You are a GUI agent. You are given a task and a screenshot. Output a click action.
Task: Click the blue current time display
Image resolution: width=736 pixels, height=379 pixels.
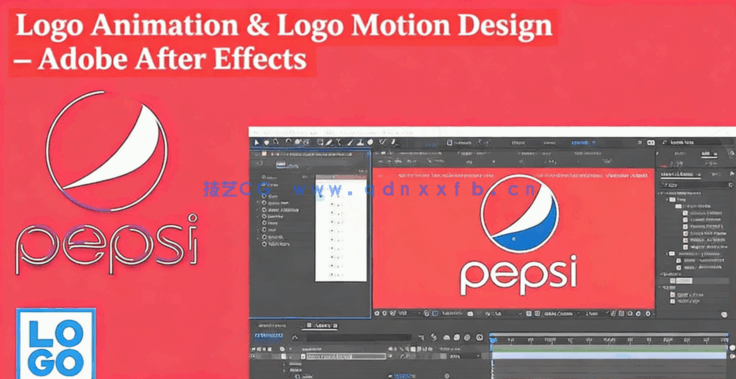point(269,335)
